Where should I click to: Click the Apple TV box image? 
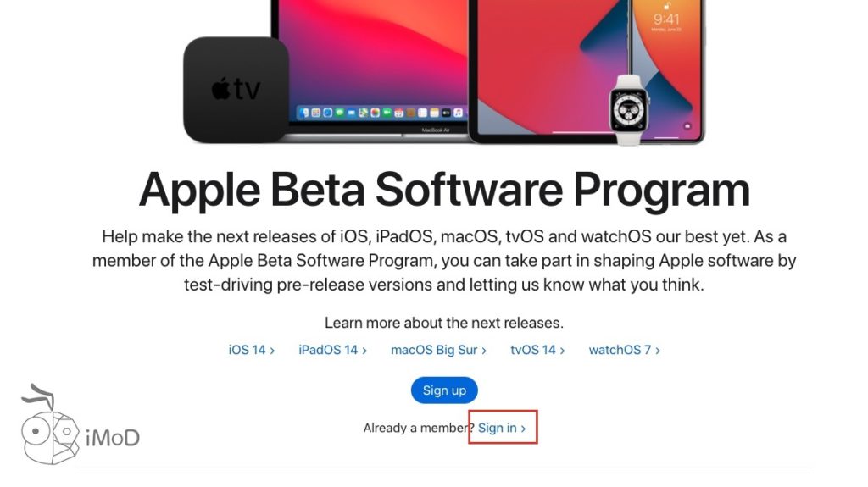pyautogui.click(x=236, y=89)
